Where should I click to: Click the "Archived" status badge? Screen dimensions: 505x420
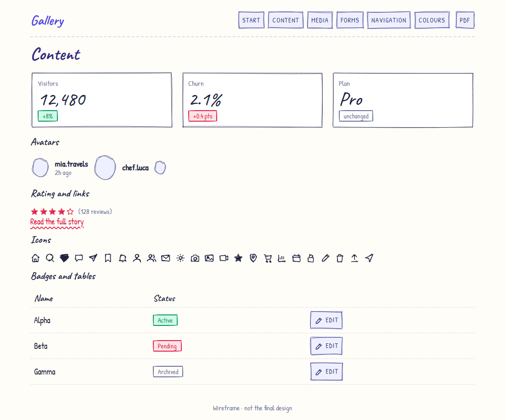168,372
